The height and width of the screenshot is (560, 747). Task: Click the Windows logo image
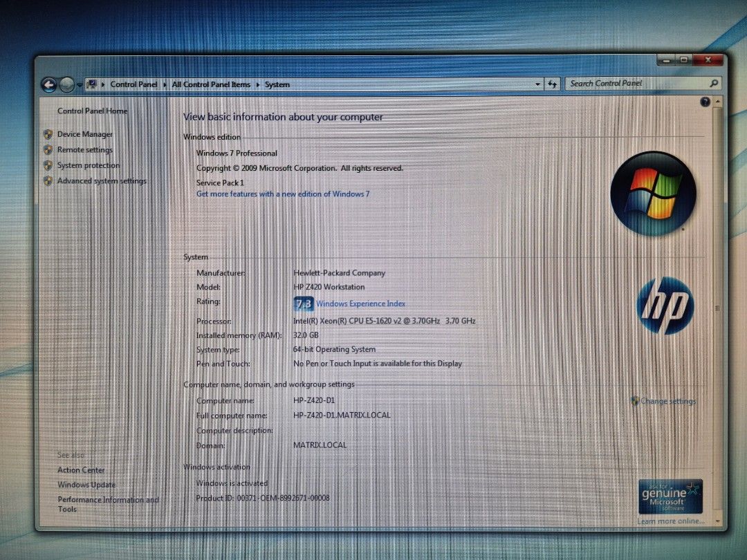click(653, 194)
